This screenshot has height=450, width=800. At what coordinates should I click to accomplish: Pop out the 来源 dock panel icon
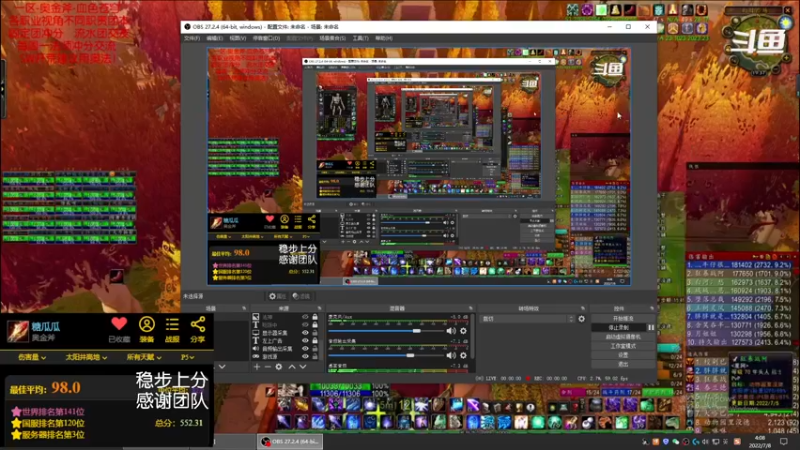pyautogui.click(x=319, y=308)
